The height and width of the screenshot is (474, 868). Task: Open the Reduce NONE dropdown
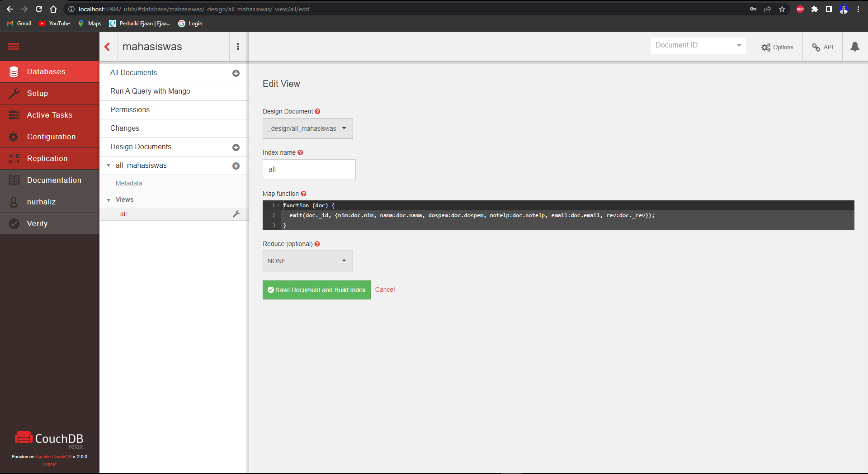[x=307, y=261]
